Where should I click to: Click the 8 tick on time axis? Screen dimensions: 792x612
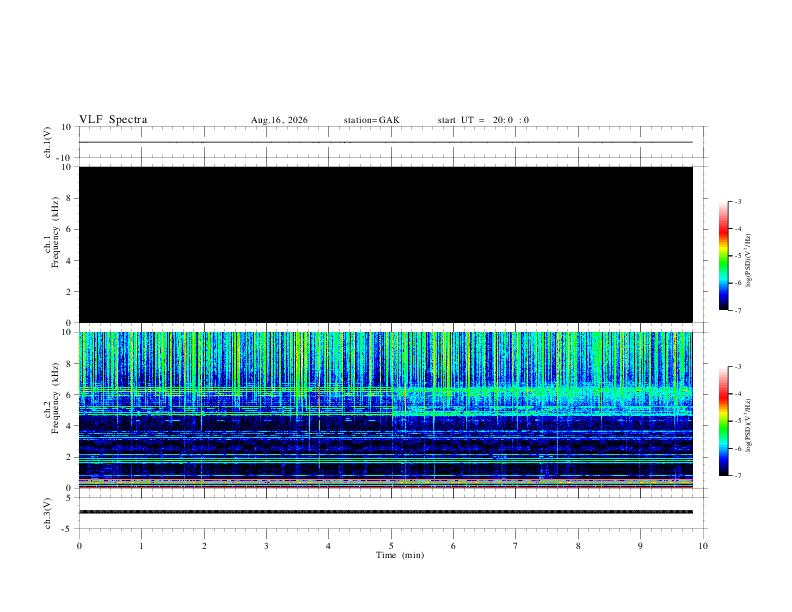[578, 546]
